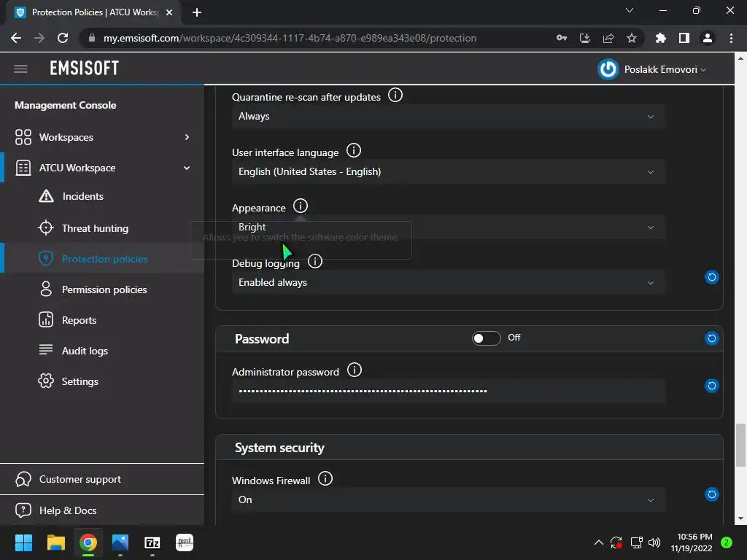Click the volume icon in system tray

point(654,542)
